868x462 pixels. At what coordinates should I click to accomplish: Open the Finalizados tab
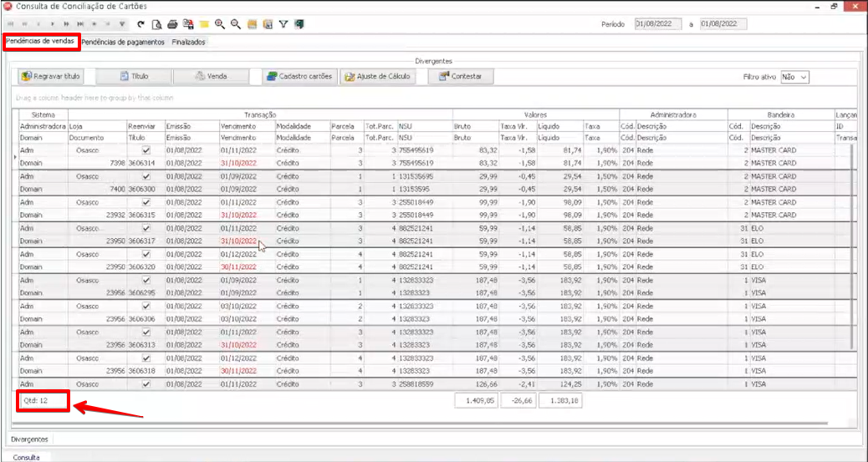188,42
